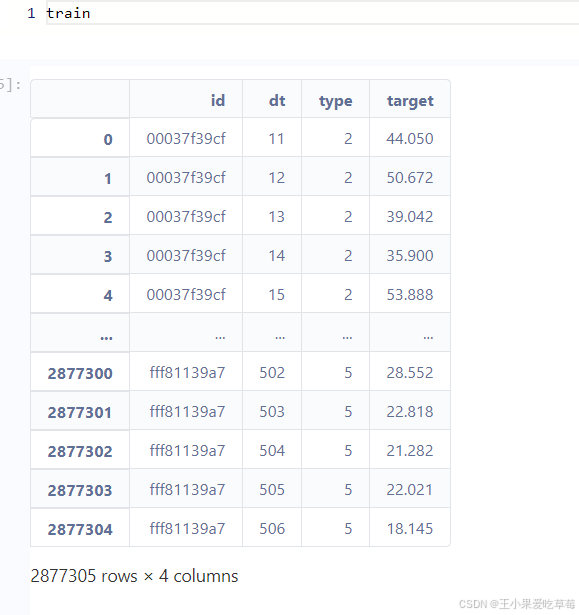579x615 pixels.
Task: Click dt value 504
Action: tap(272, 451)
